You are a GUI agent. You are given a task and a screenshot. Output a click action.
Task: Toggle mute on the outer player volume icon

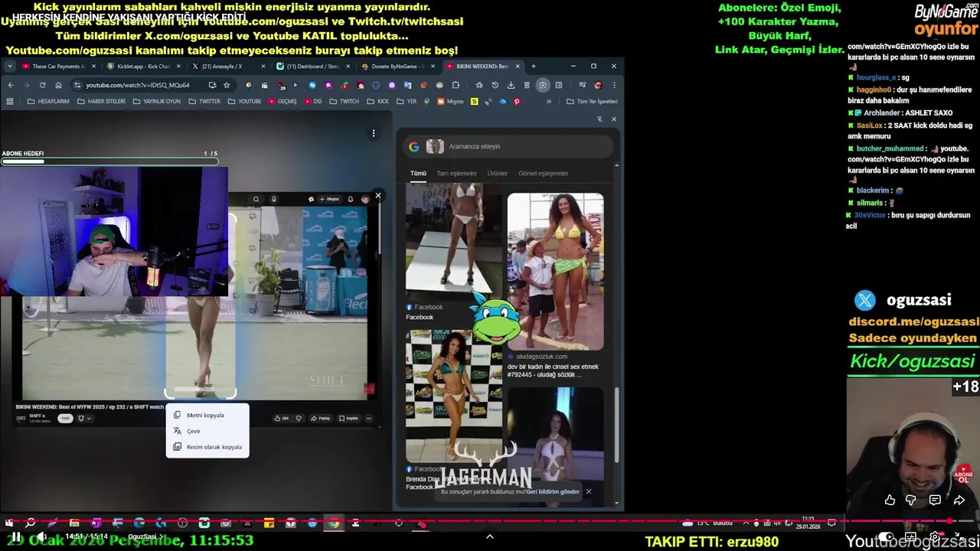(43, 536)
